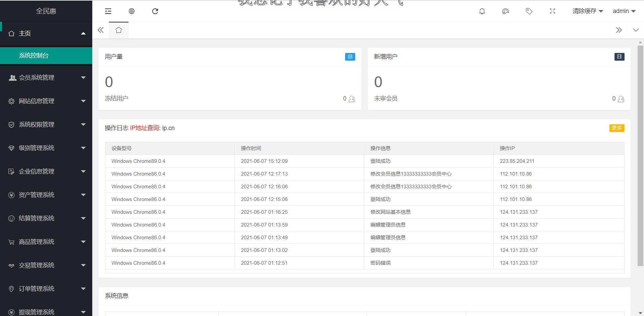The height and width of the screenshot is (316, 644).
Task: Click the 更多 button in operation log
Action: [x=616, y=128]
